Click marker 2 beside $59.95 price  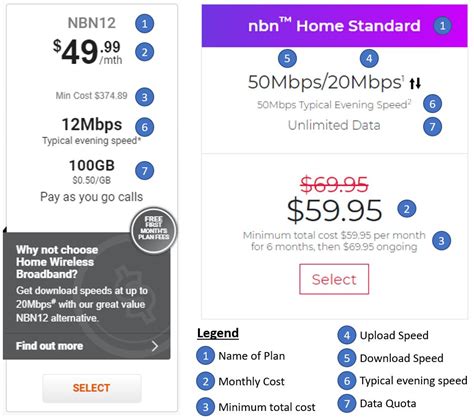[x=407, y=209]
